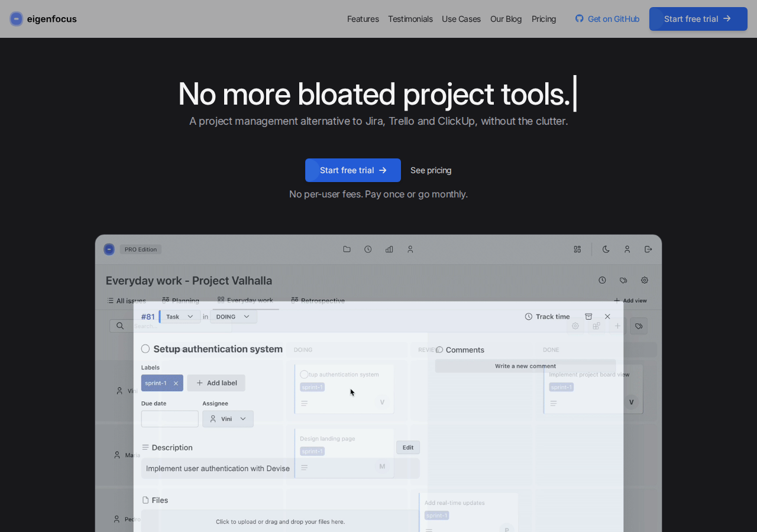Click the hero Start free trial button
The height and width of the screenshot is (532, 757).
353,170
